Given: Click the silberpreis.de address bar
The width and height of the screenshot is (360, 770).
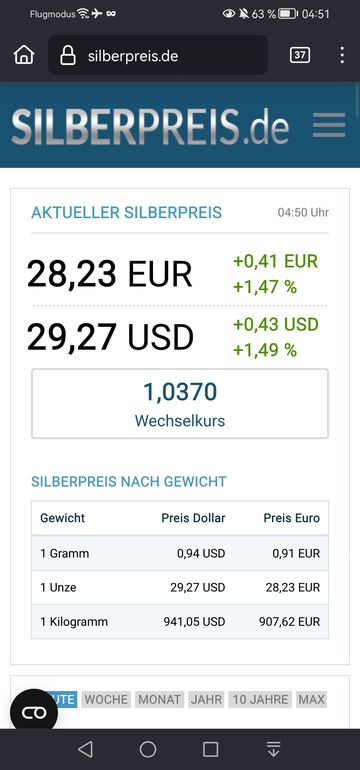Looking at the screenshot, I should click(x=158, y=55).
